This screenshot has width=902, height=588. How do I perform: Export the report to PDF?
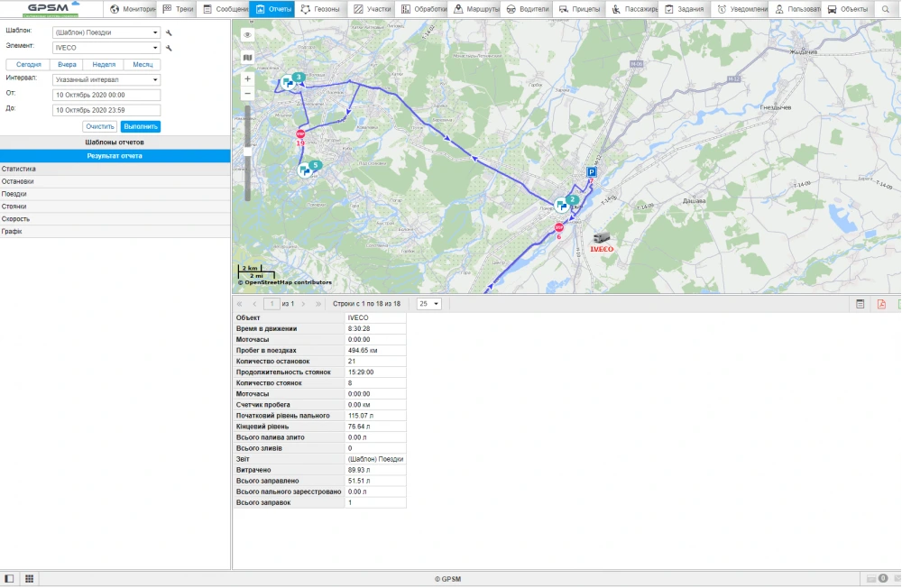(881, 304)
